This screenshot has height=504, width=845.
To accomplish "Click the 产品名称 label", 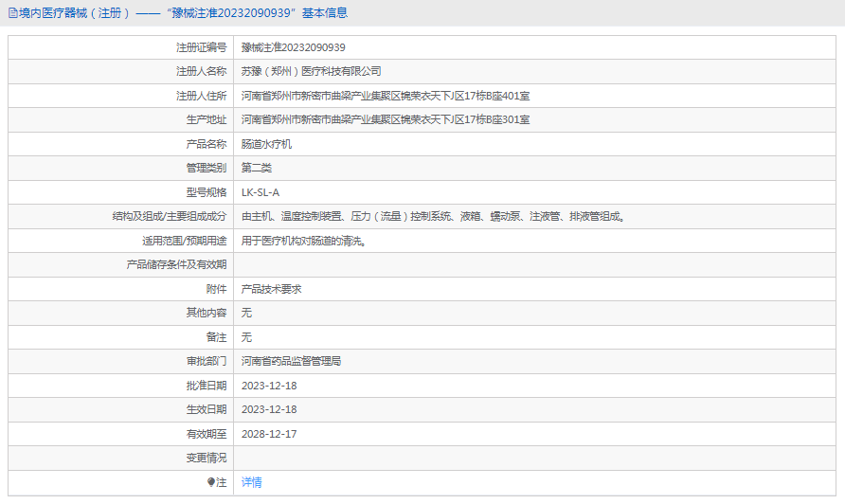I will tap(207, 144).
